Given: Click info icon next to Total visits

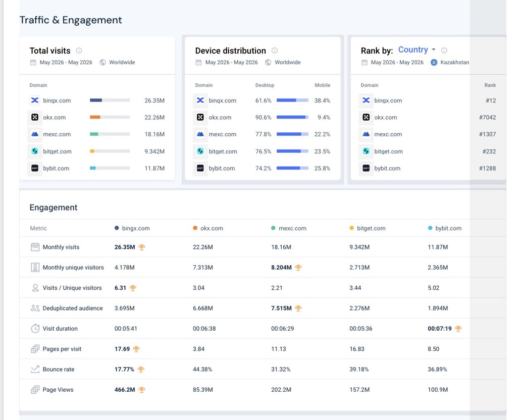Looking at the screenshot, I should pyautogui.click(x=79, y=50).
